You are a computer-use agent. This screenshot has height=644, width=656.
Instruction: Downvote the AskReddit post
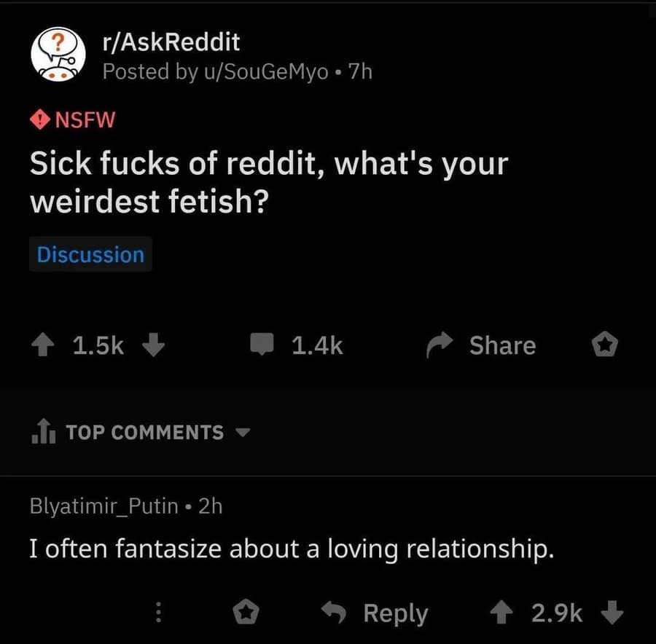coord(153,345)
